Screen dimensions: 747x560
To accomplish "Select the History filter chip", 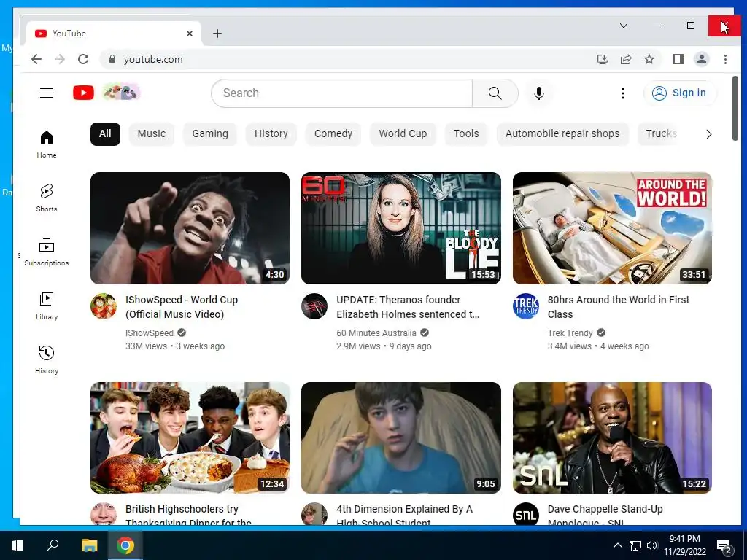I will (271, 134).
